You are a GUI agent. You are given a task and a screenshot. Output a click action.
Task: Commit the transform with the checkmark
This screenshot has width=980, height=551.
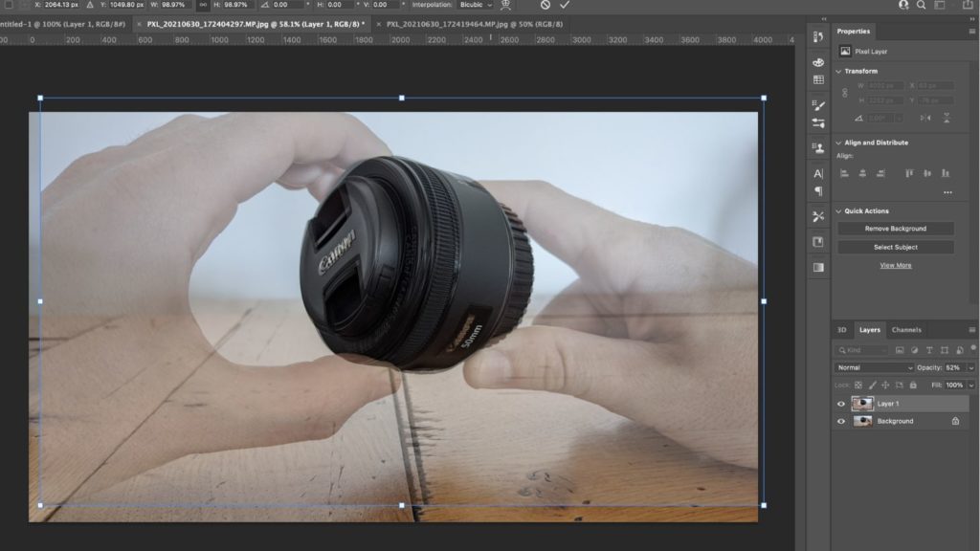[x=565, y=5]
